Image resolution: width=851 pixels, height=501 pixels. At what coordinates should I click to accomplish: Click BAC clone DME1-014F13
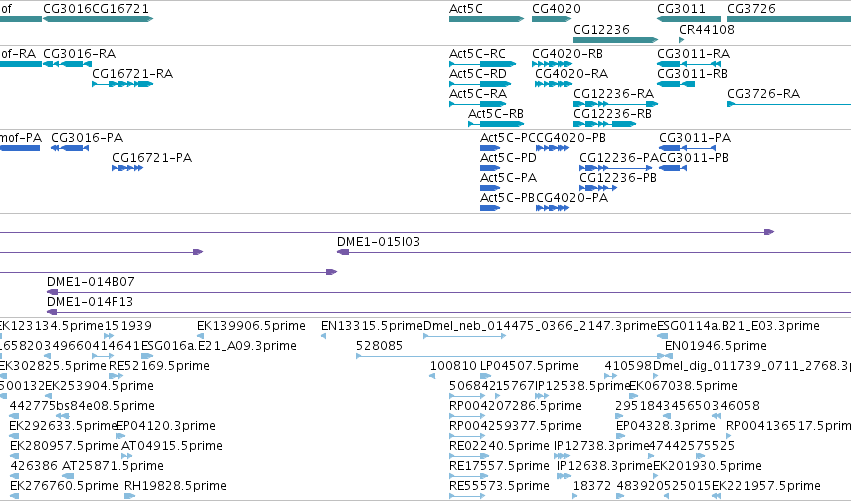449,312
